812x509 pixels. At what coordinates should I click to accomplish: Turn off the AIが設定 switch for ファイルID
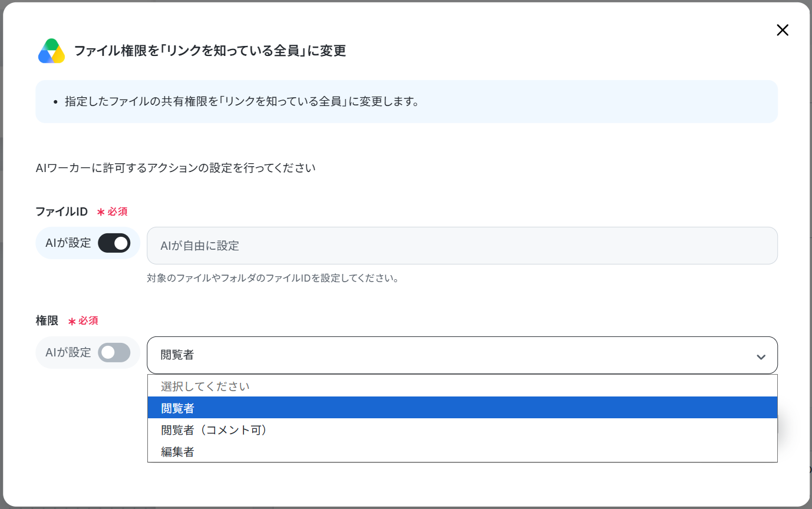(x=114, y=243)
